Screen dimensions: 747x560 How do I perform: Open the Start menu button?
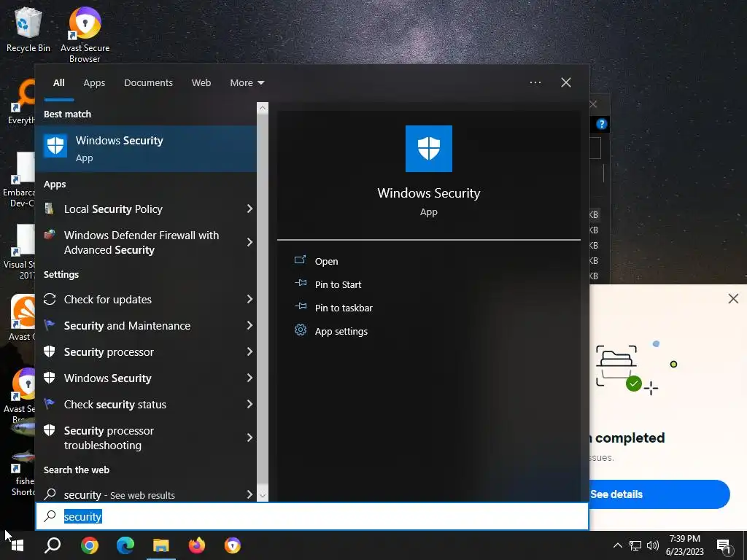click(x=18, y=545)
